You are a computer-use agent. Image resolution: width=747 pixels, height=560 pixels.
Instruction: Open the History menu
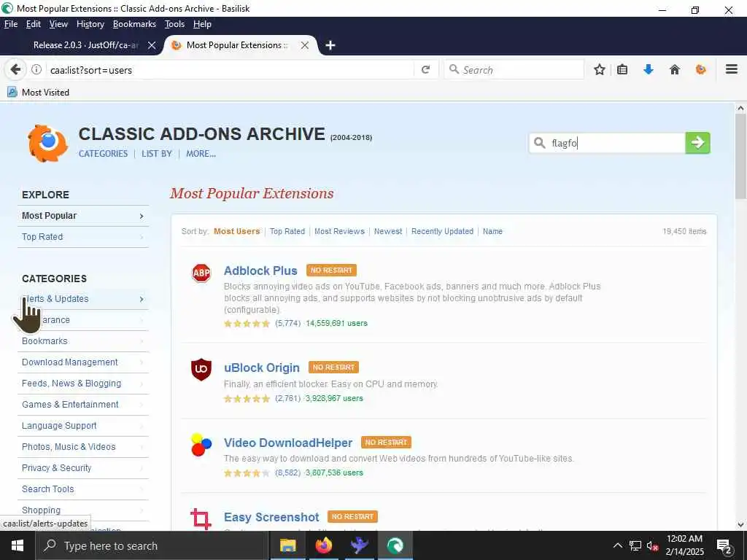tap(90, 24)
